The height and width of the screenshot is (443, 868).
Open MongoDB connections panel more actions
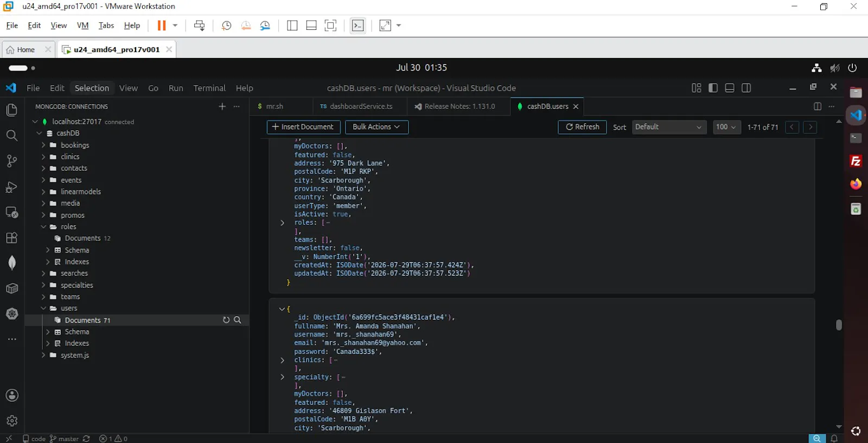point(237,106)
